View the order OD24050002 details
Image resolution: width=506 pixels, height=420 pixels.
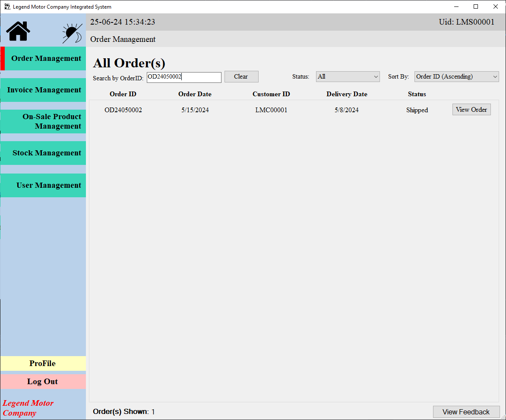pyautogui.click(x=471, y=109)
